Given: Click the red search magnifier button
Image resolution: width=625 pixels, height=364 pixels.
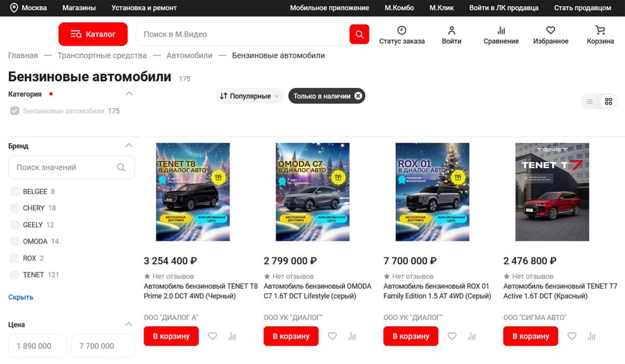Looking at the screenshot, I should click(359, 34).
